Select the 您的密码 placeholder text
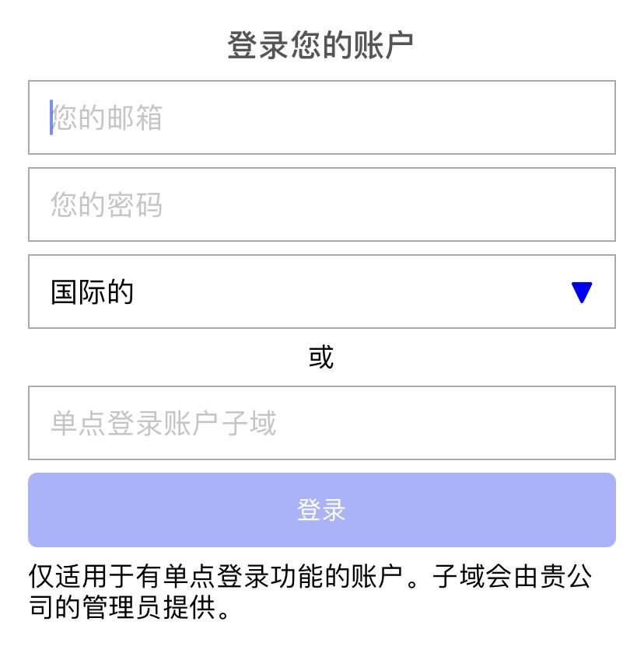This screenshot has height=646, width=644. point(107,204)
